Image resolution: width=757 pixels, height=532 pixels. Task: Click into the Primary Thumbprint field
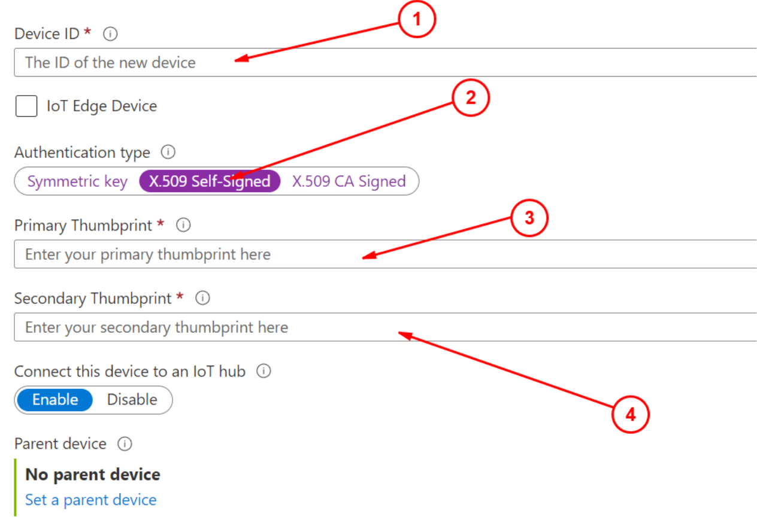386,254
